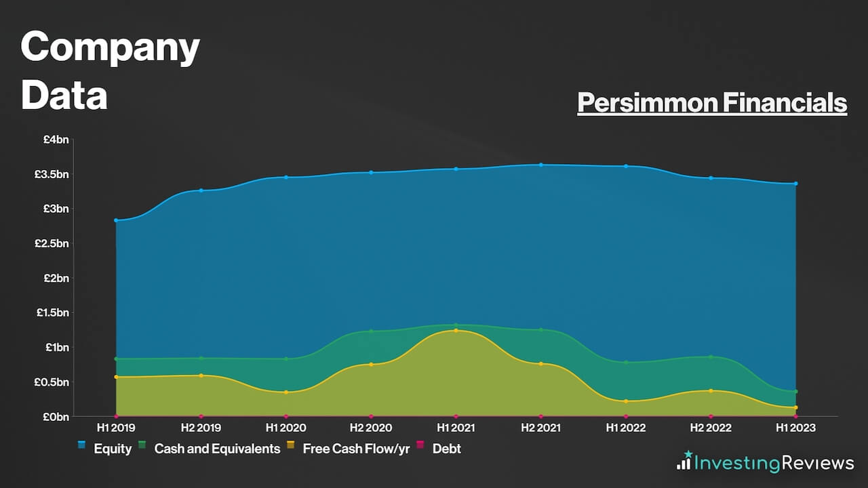Click the Free Cash Flow peak point at H1 2021
Image resolution: width=868 pixels, height=488 pixels.
456,331
